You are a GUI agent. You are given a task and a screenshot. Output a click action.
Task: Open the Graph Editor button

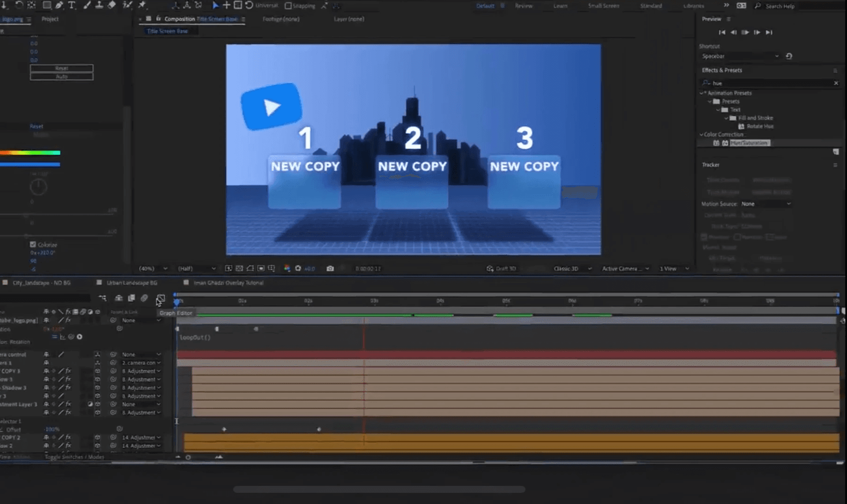(x=160, y=298)
